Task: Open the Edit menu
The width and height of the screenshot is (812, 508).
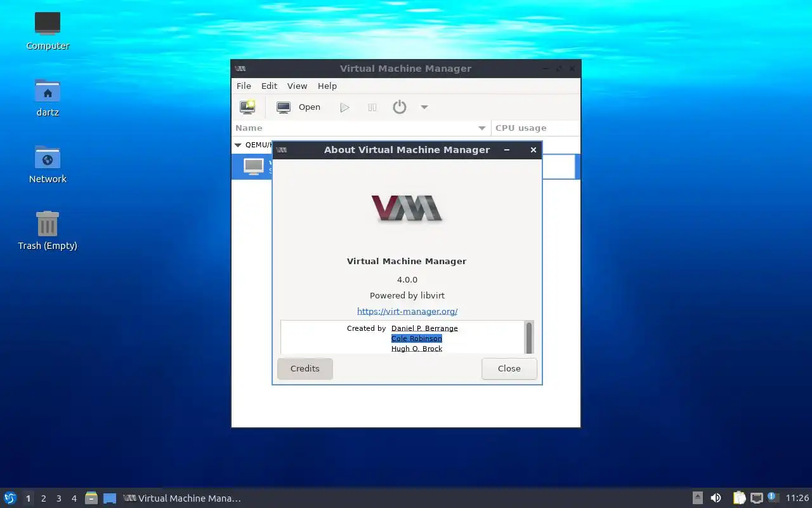Action: pyautogui.click(x=270, y=86)
